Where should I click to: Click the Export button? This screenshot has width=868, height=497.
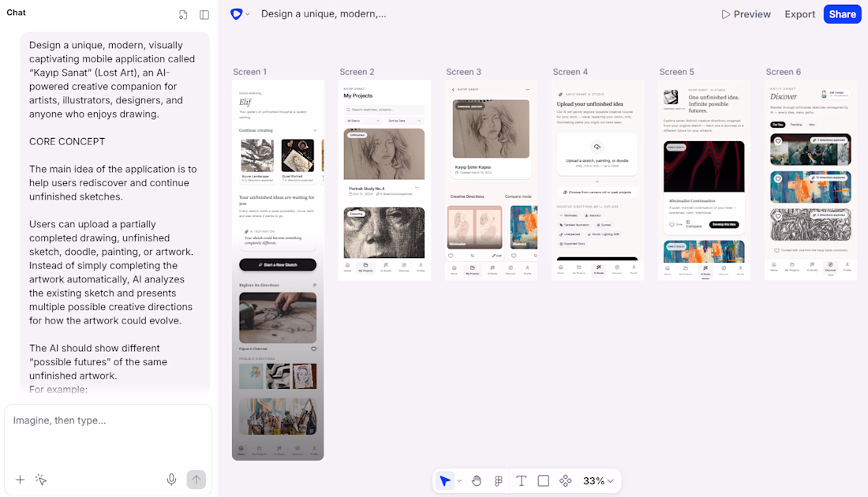click(x=800, y=14)
